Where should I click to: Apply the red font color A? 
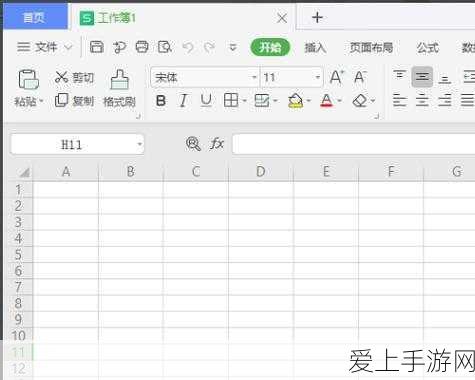point(326,100)
